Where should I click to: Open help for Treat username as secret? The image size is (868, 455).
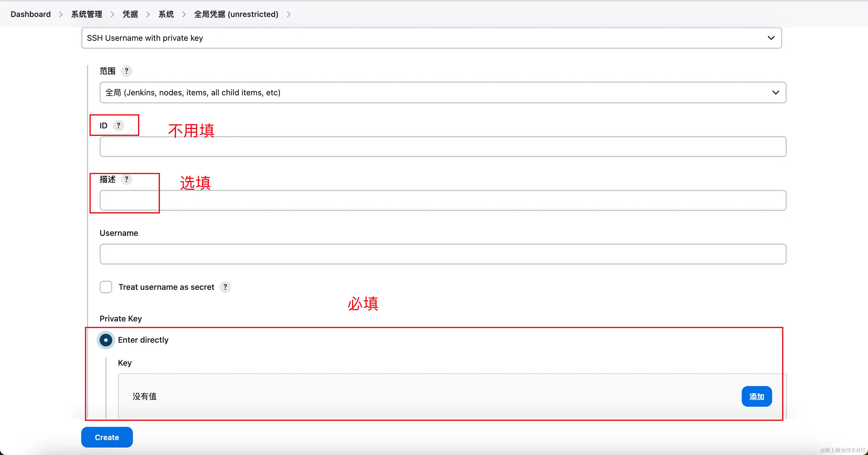pyautogui.click(x=225, y=287)
